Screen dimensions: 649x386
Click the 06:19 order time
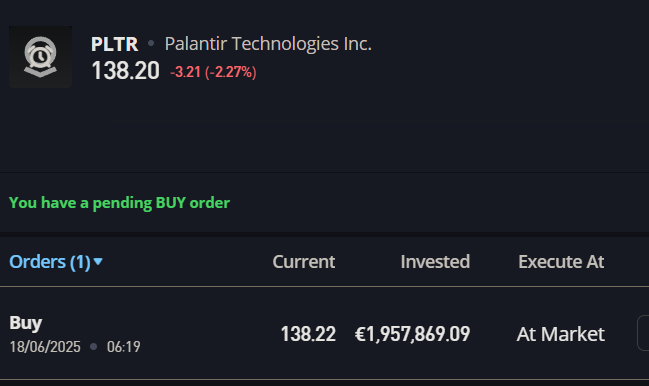[123, 347]
